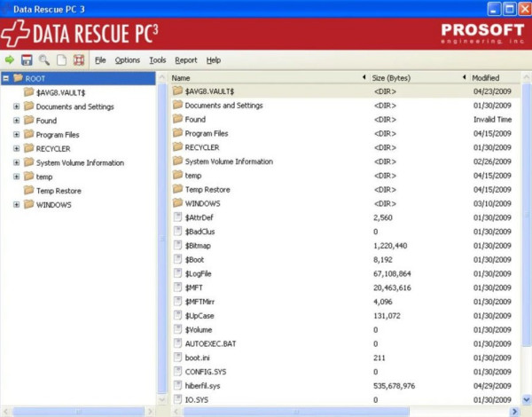This screenshot has width=532, height=417.
Task: Expand the Documents and Settings tree node
Action: tap(17, 106)
